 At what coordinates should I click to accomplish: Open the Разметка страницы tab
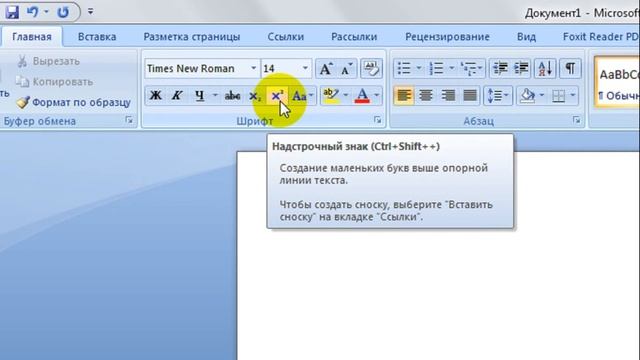pos(192,37)
